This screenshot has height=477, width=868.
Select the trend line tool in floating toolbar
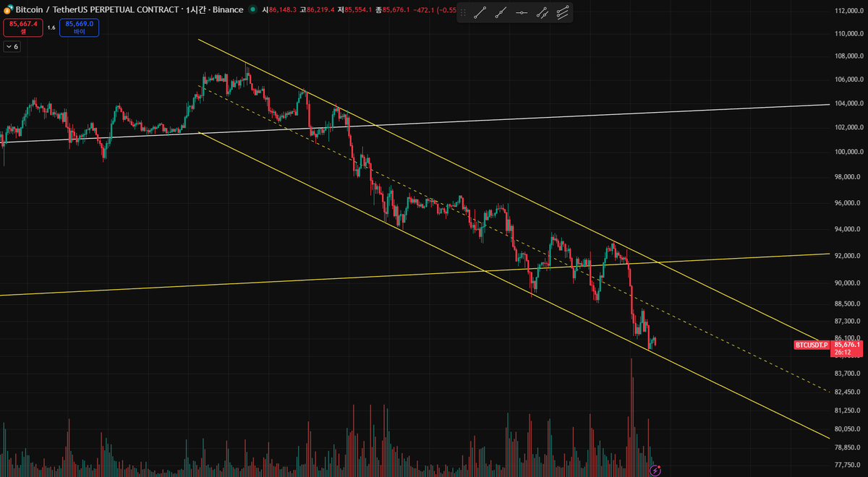[x=480, y=12]
